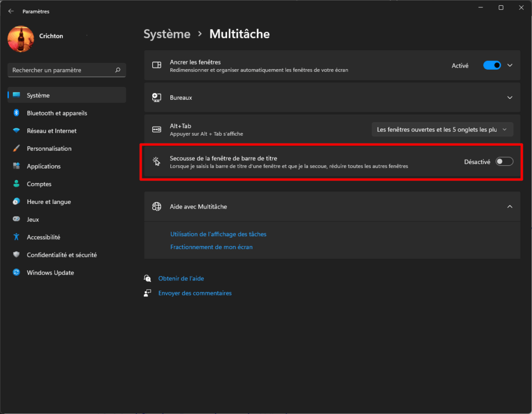Select Accessibilité in the sidebar
532x414 pixels.
coord(43,237)
